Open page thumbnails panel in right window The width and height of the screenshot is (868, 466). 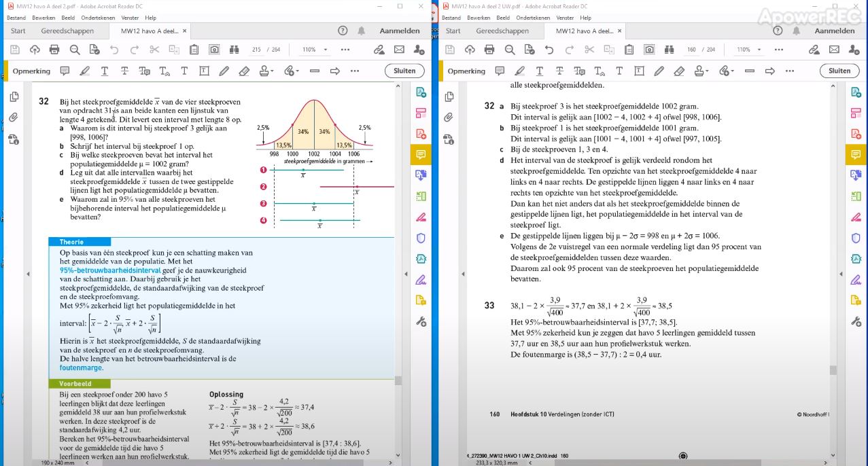(449, 96)
